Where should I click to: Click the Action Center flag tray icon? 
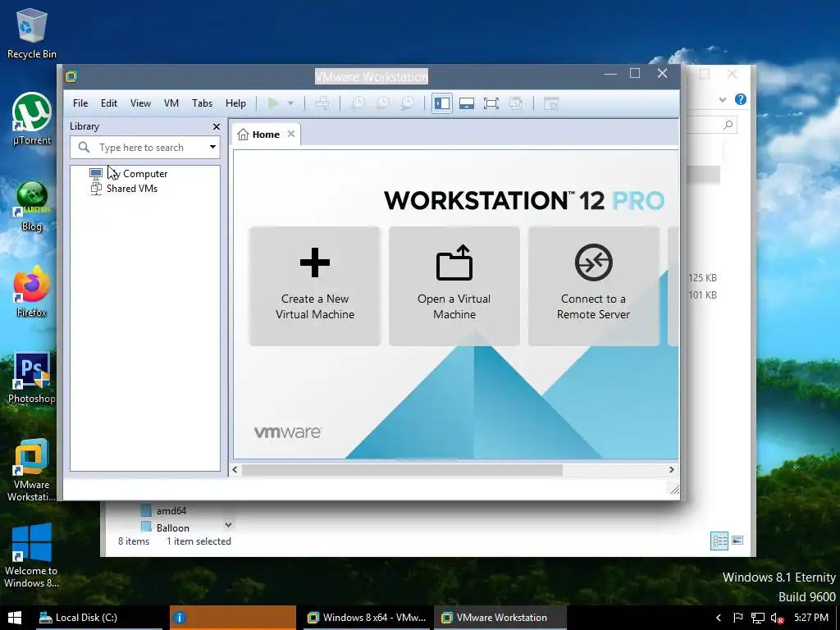coord(737,618)
